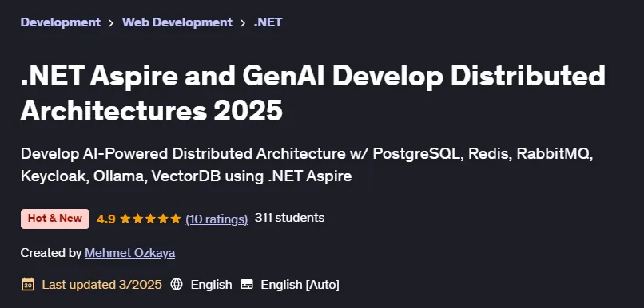Click the English language label
Image resolution: width=644 pixels, height=308 pixels.
click(x=211, y=285)
